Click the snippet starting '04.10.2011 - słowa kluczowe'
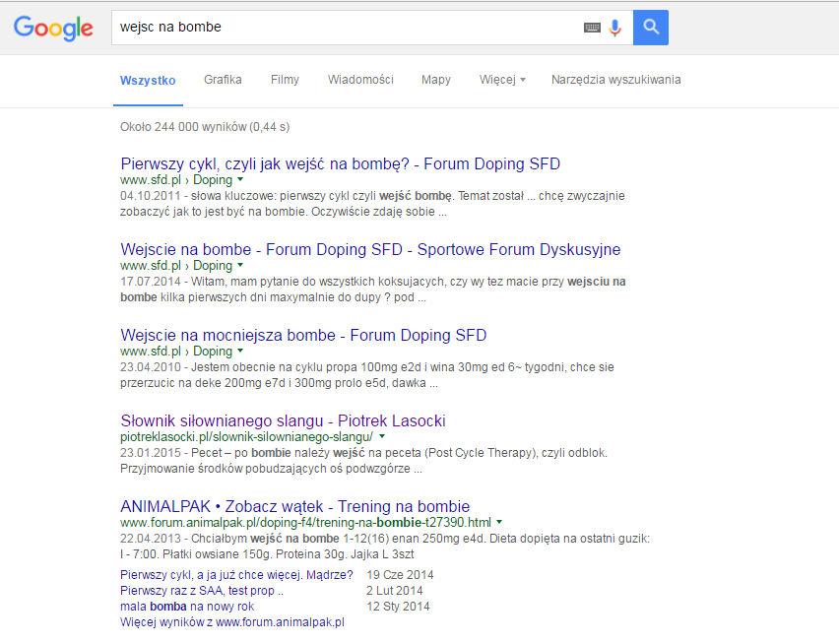Screen dimensions: 839x644 tap(372, 204)
